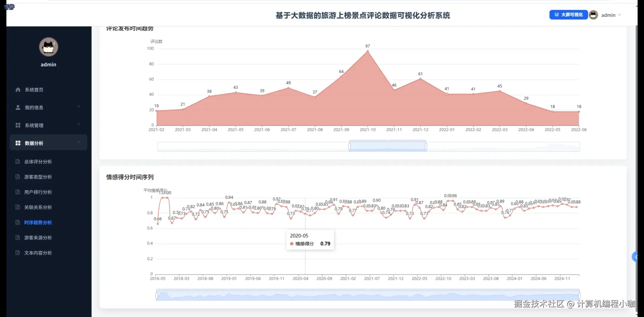Click the left handle of the comment-trend zoom slider

click(x=349, y=147)
